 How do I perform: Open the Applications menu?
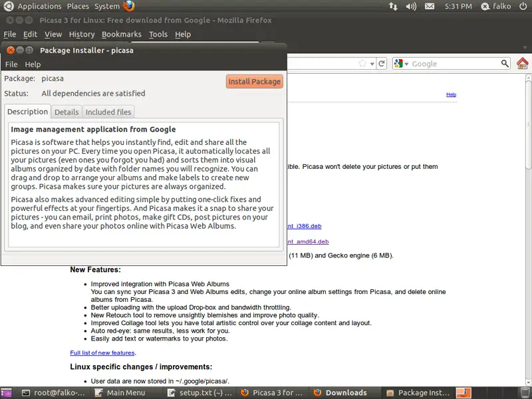click(x=39, y=6)
